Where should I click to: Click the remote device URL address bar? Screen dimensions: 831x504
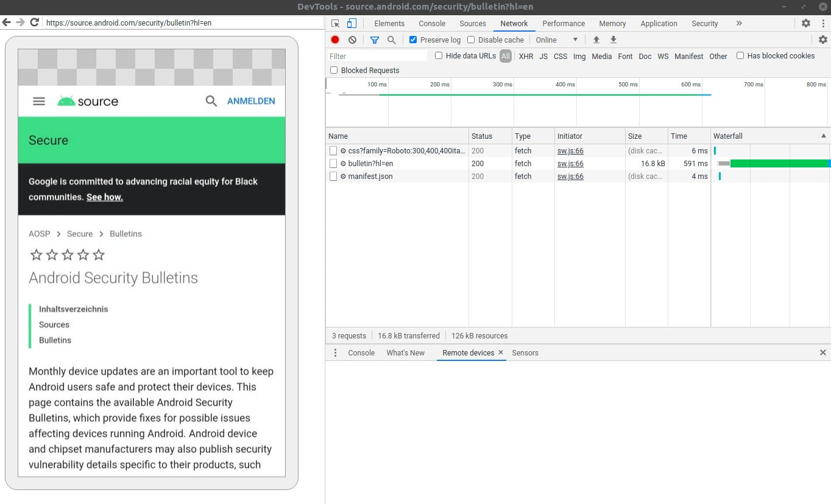[x=183, y=23]
